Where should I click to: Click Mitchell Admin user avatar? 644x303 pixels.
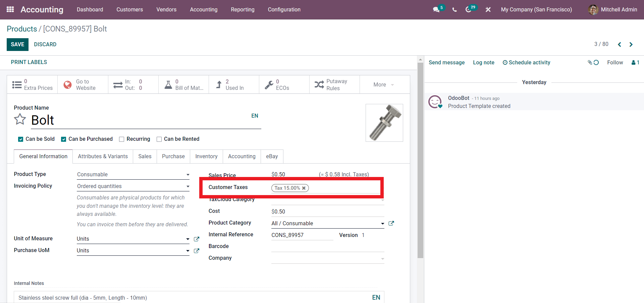point(593,10)
